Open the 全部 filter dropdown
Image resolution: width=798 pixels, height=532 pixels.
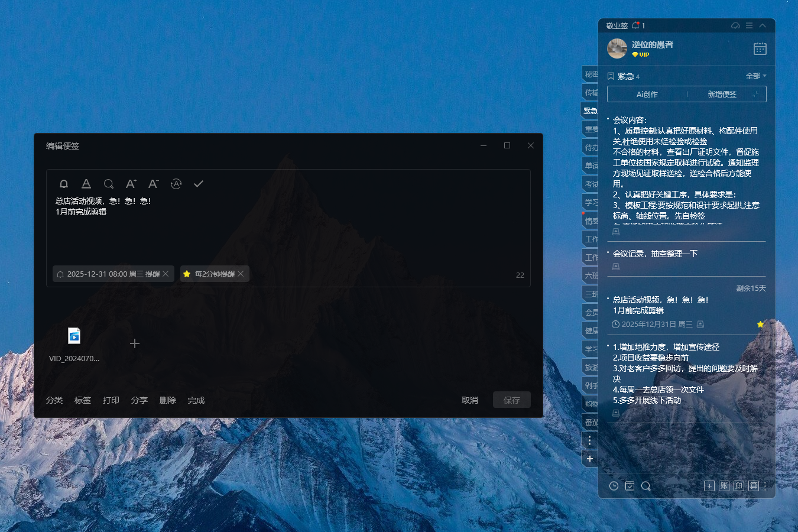(756, 76)
